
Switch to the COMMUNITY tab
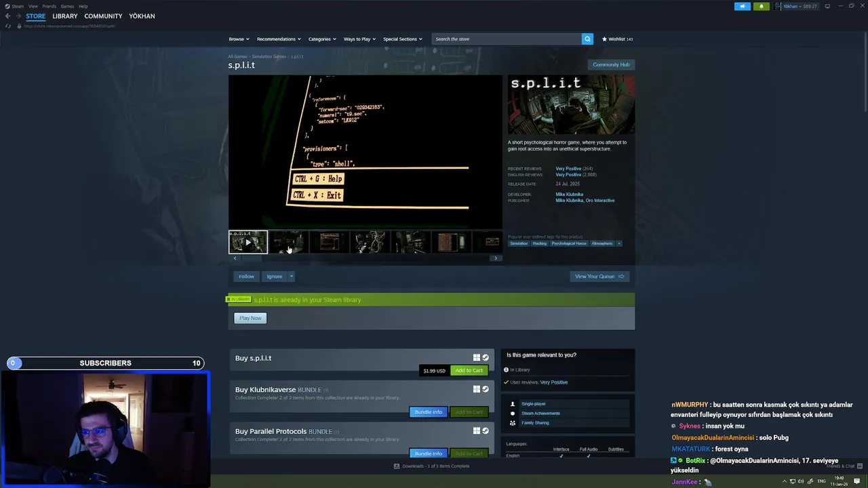point(103,16)
